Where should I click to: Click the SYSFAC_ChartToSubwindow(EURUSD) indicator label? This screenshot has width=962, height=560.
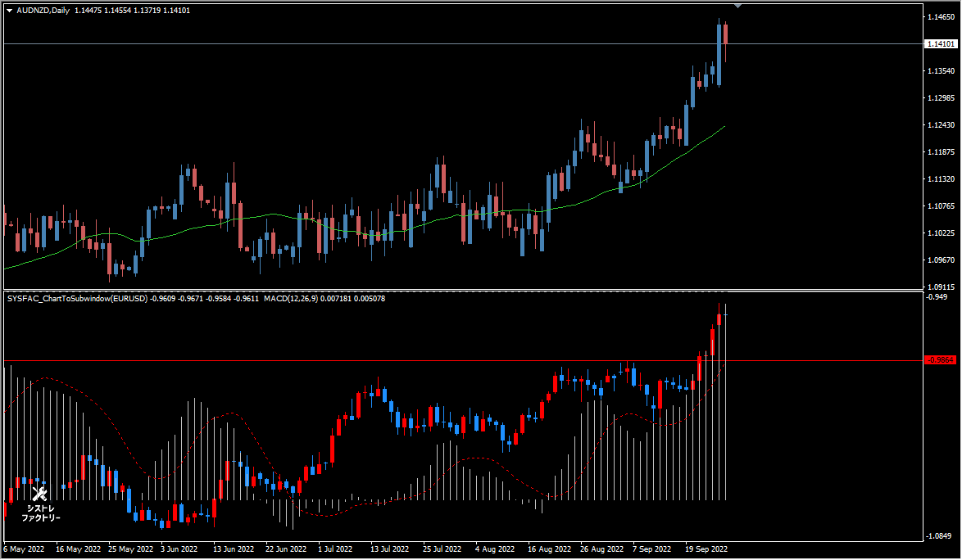[x=77, y=298]
